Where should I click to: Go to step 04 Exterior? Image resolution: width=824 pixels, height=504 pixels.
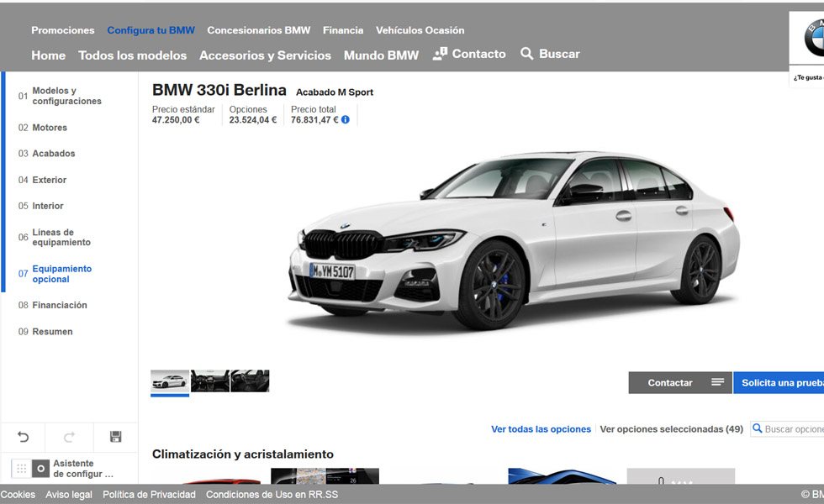click(49, 180)
